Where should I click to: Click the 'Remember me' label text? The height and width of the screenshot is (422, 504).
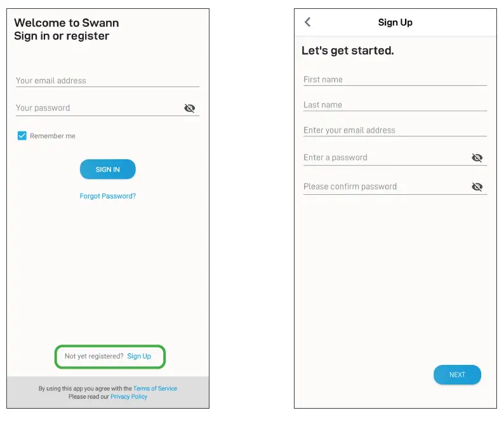click(53, 136)
